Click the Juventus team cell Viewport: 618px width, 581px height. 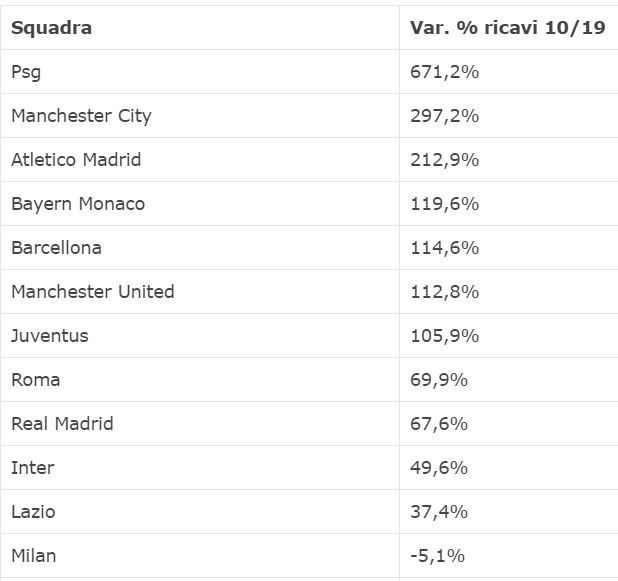(49, 336)
